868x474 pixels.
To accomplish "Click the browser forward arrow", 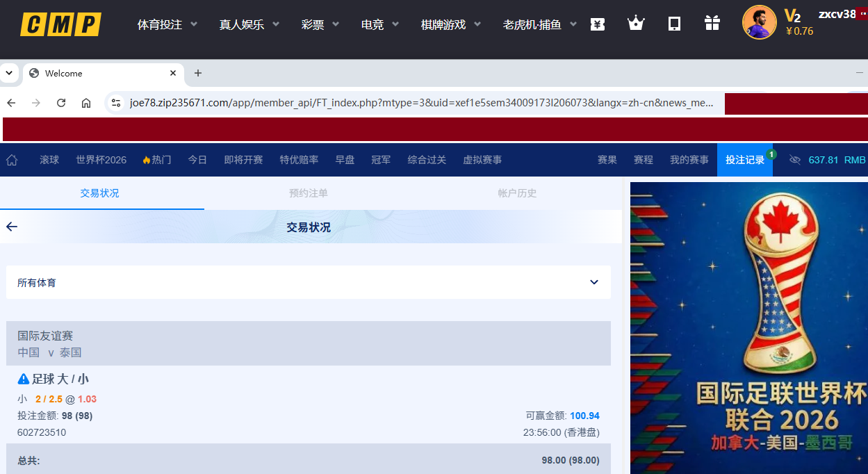I will pos(36,103).
